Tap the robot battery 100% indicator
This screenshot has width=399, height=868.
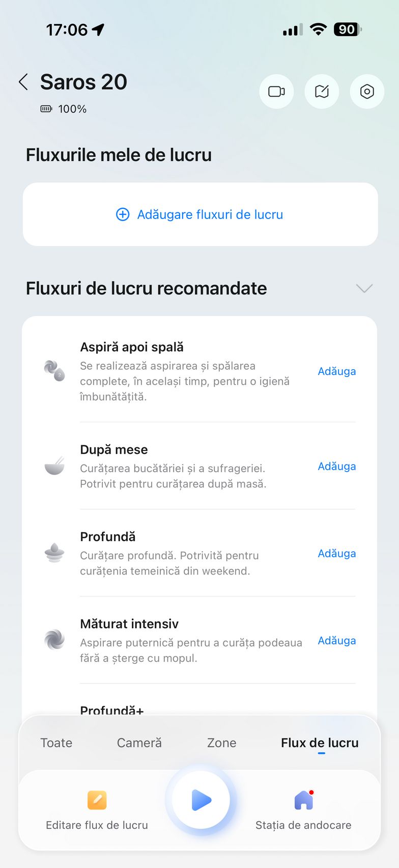(64, 109)
